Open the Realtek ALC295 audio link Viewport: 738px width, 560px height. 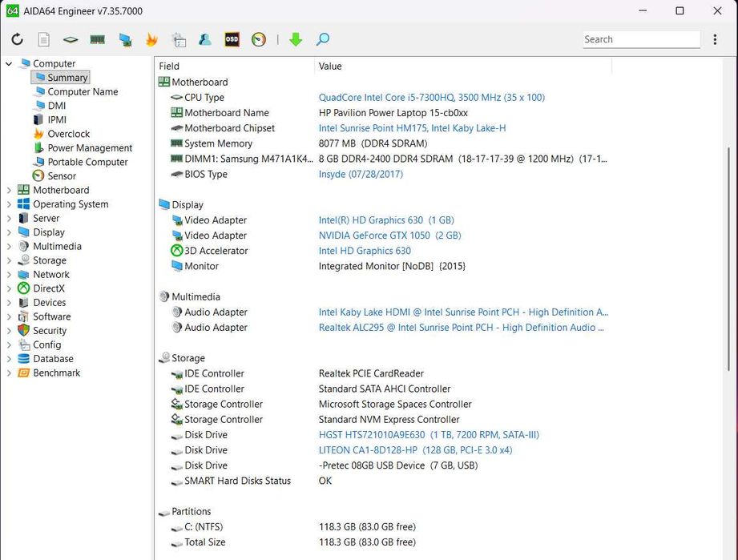462,328
